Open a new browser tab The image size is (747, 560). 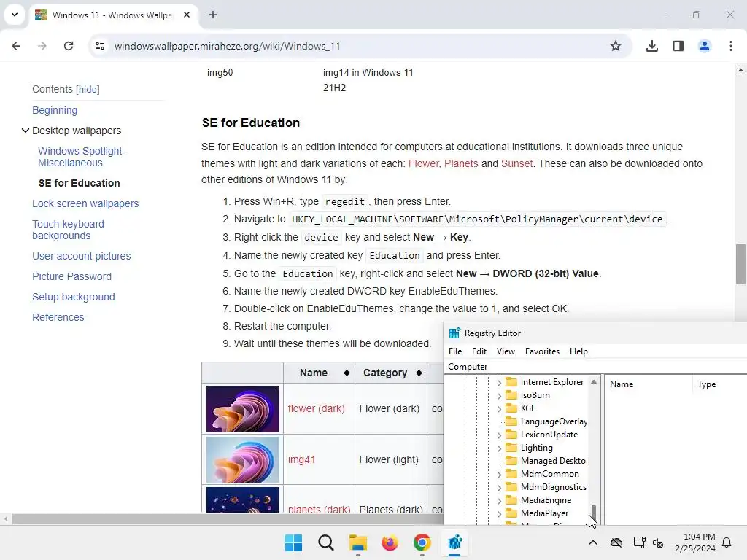tap(213, 15)
